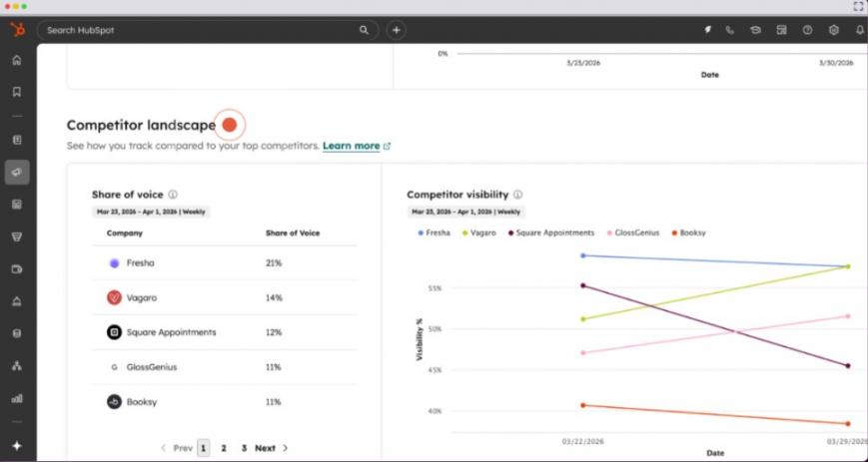Click Share of voice date range tag

151,212
